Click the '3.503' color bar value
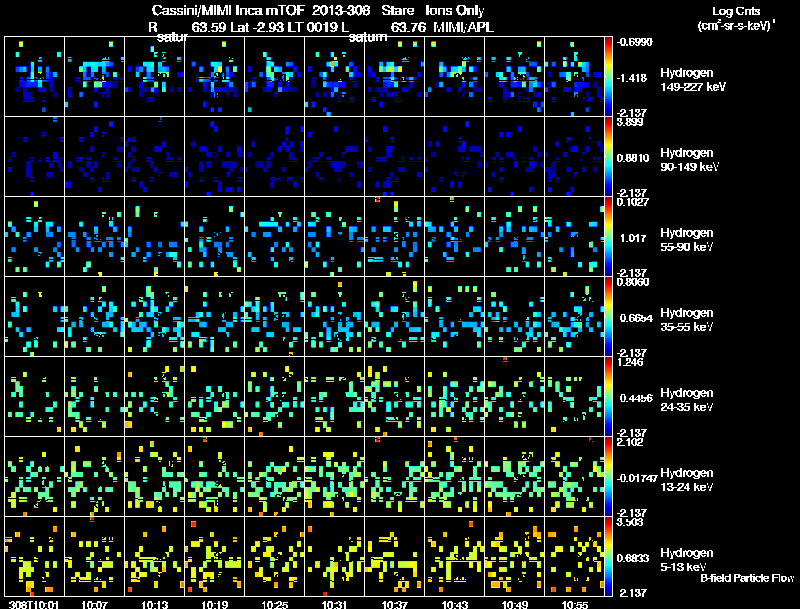Image resolution: width=800 pixels, height=609 pixels. tap(630, 522)
